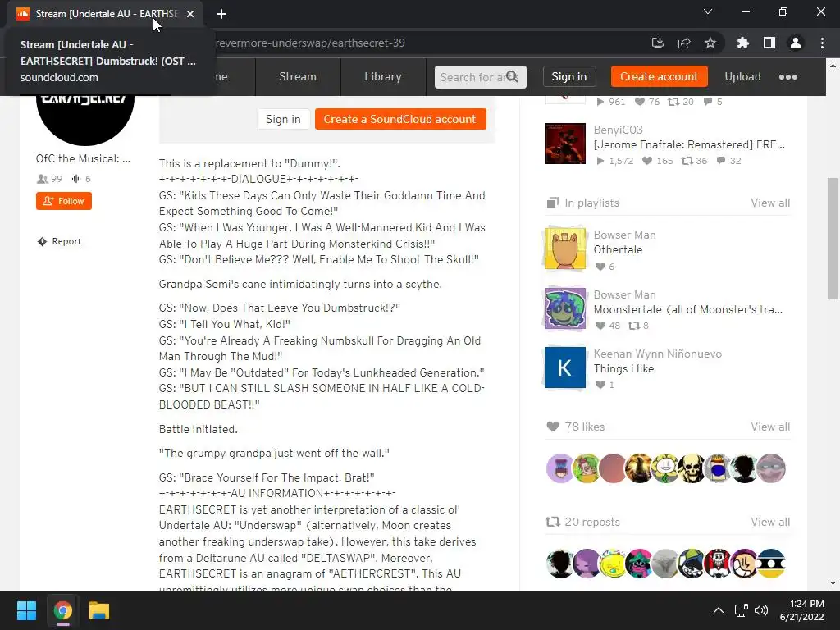Click the 32 comments icon on Jerome Fnaftale
The image size is (840, 630).
[721, 161]
